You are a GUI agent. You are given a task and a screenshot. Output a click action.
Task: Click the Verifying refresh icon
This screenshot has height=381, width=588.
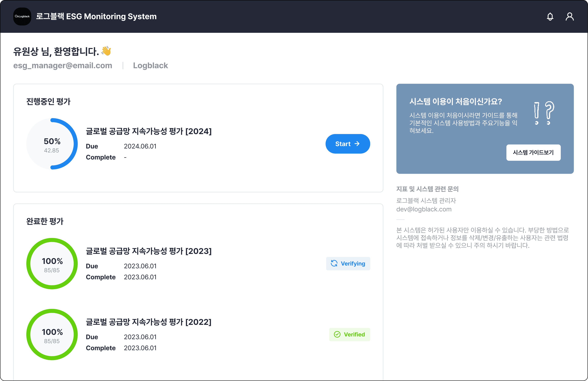tap(334, 263)
